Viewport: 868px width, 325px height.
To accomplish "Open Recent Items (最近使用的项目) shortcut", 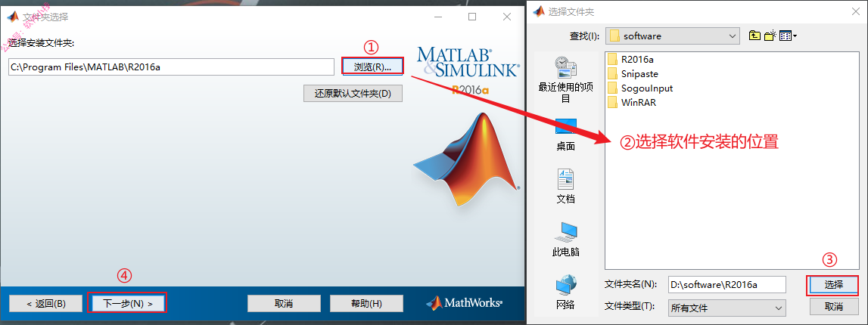I will click(566, 79).
